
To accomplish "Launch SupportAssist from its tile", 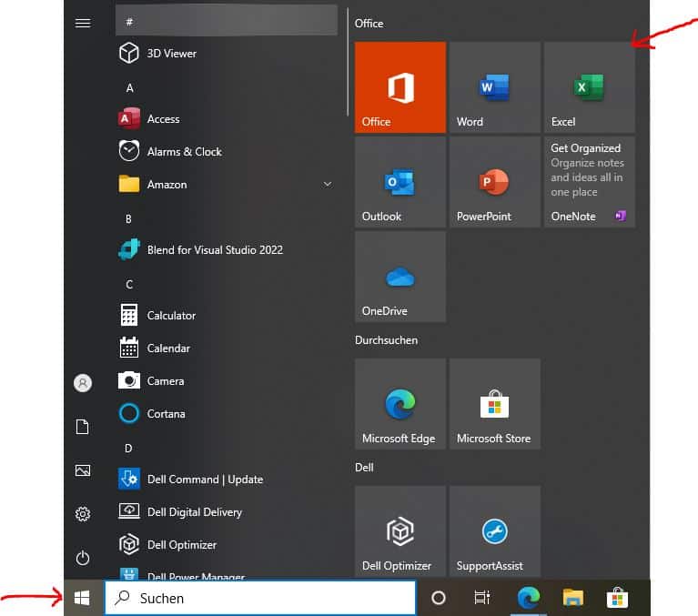I will pyautogui.click(x=495, y=531).
